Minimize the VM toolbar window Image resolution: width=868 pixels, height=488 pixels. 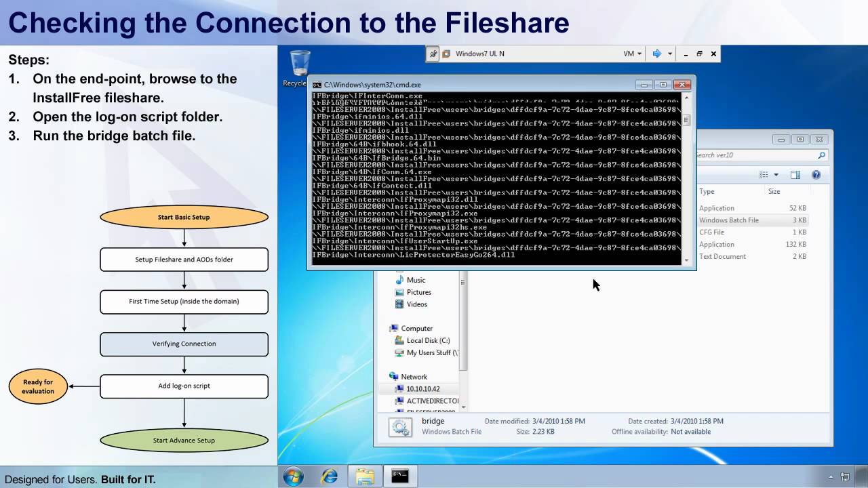686,54
